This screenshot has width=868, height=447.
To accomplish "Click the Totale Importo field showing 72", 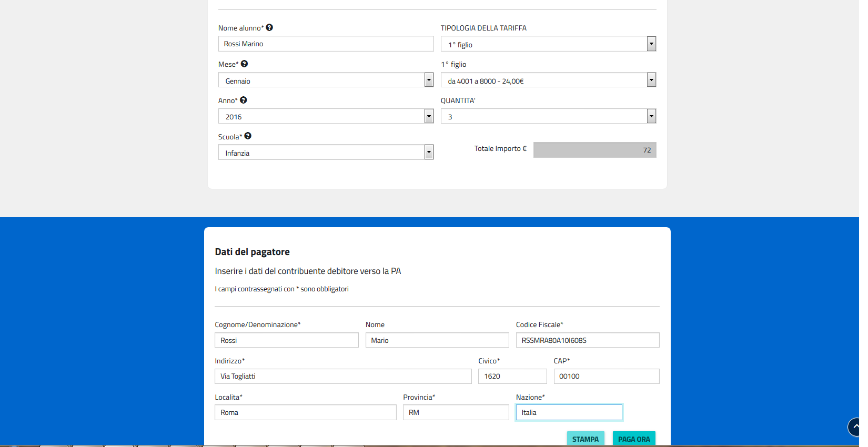I will (x=594, y=150).
